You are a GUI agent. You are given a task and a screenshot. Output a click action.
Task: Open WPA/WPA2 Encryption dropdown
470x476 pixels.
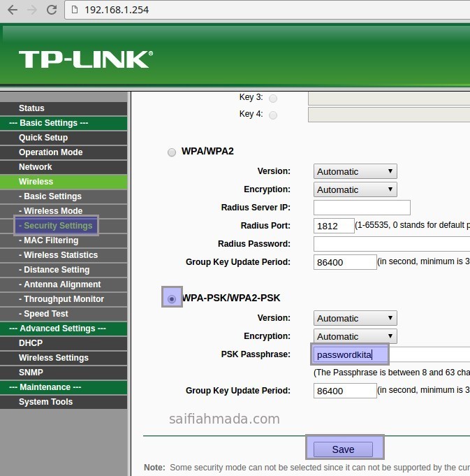tap(355, 189)
